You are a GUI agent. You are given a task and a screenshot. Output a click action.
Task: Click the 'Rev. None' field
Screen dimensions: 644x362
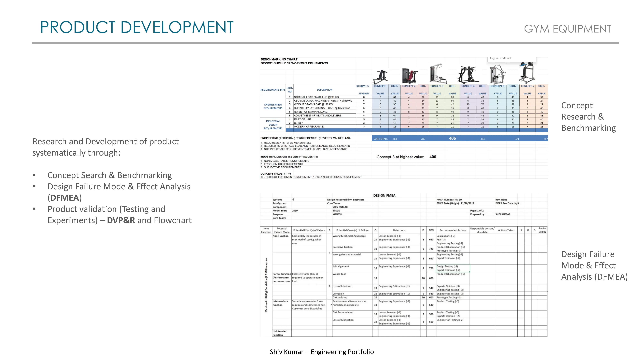click(x=501, y=200)
